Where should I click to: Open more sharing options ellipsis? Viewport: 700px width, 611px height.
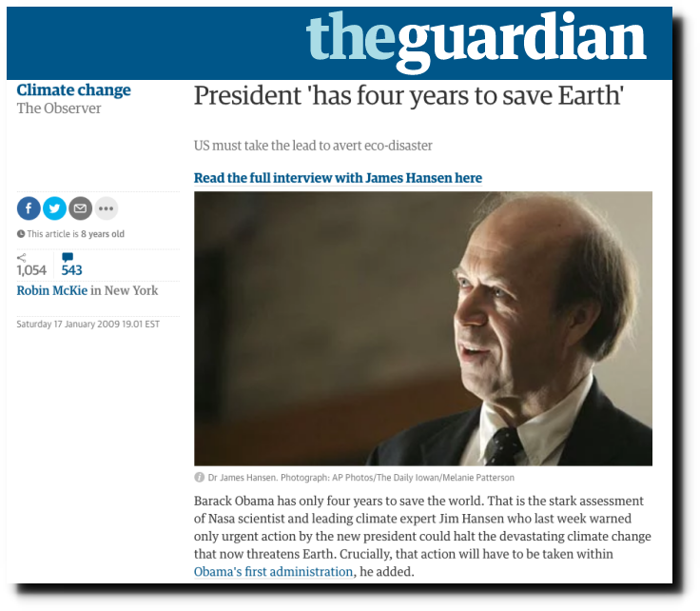tap(107, 208)
